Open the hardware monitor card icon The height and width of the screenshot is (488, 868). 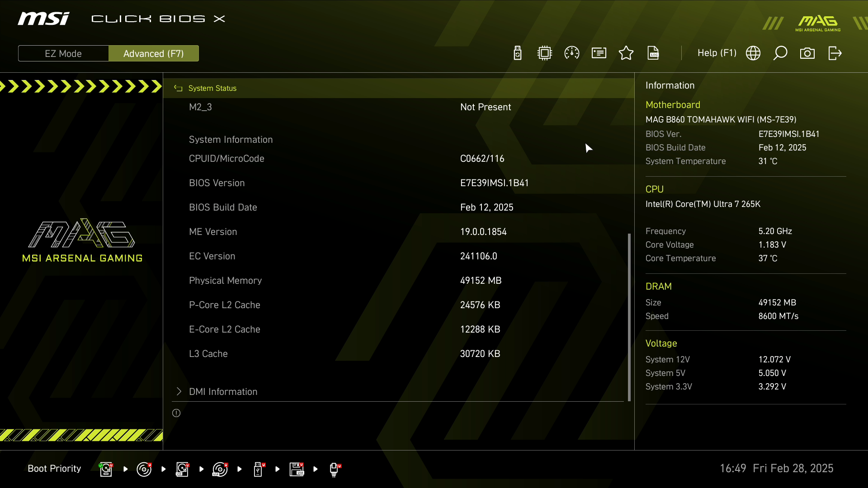point(599,53)
